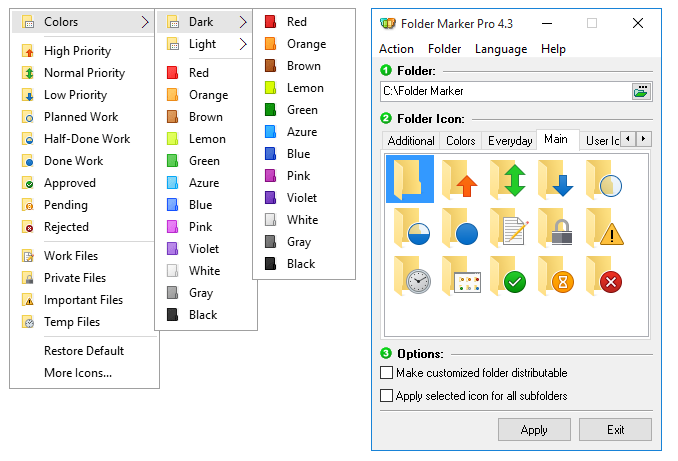Select the green up-down arrow folder icon
Image resolution: width=678 pixels, height=461 pixels.
coord(509,180)
